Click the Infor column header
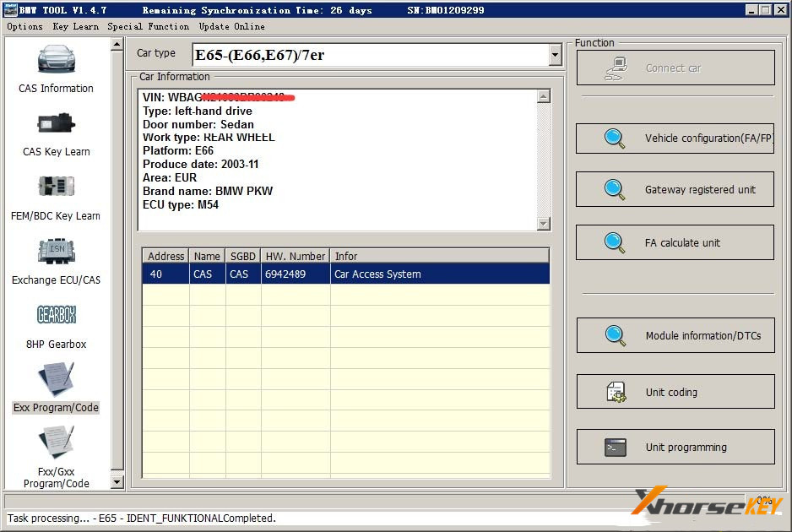Image resolution: width=792 pixels, height=532 pixels. [439, 256]
